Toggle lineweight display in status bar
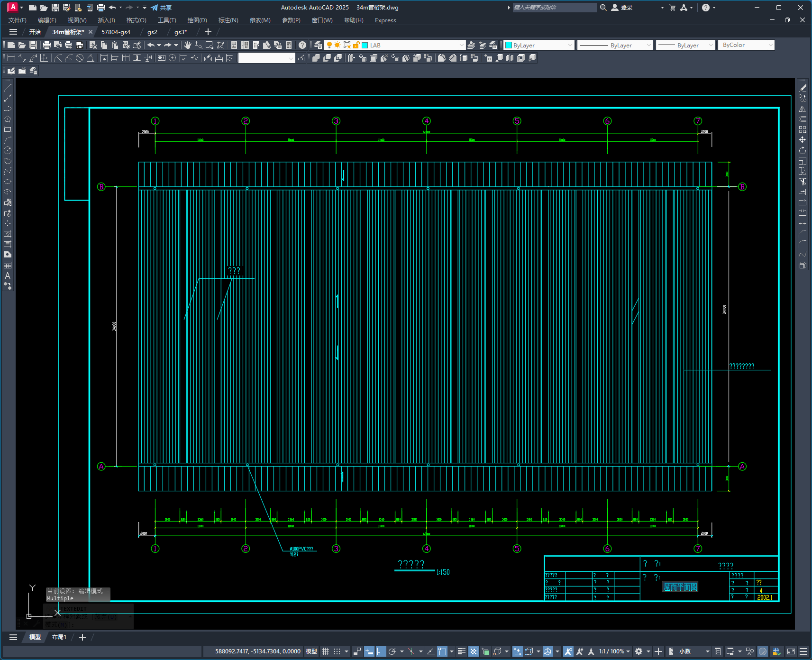 [x=461, y=651]
